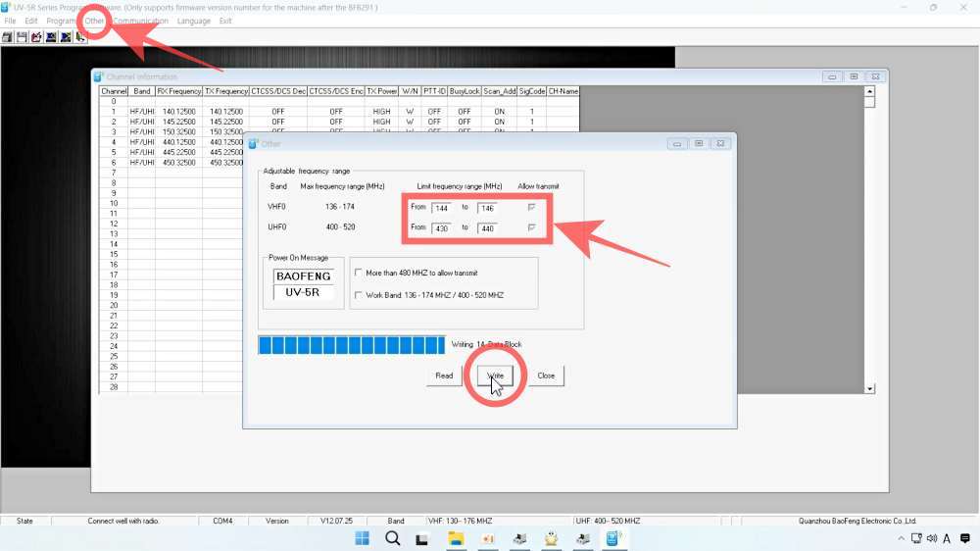The height and width of the screenshot is (551, 980).
Task: Minimize the Other dialog window
Action: tap(677, 144)
